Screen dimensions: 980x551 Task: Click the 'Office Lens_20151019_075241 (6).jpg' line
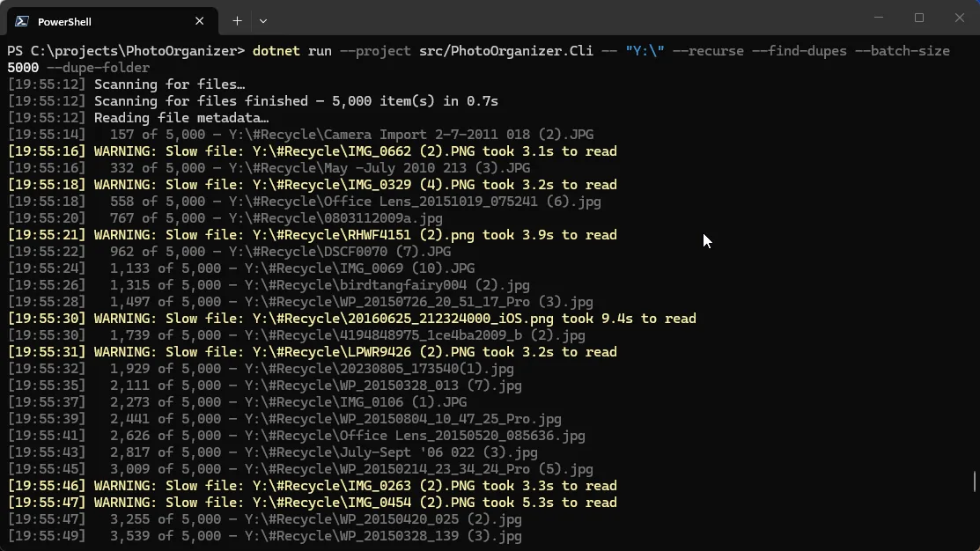tap(305, 202)
